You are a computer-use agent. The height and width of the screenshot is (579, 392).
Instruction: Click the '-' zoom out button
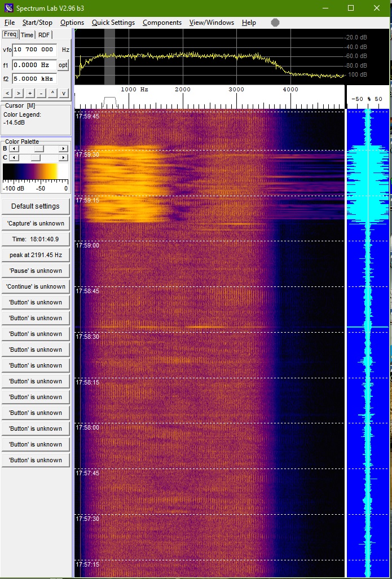click(x=41, y=93)
